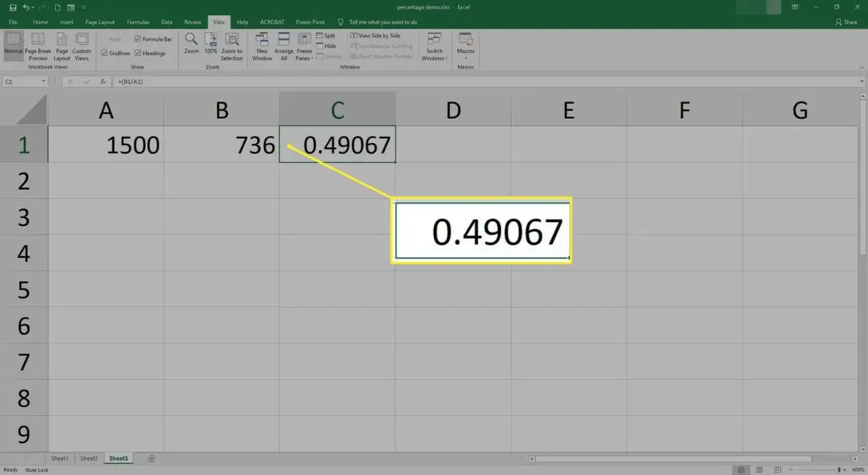Open the Name Box dropdown
This screenshot has width=868, height=475.
click(x=42, y=81)
